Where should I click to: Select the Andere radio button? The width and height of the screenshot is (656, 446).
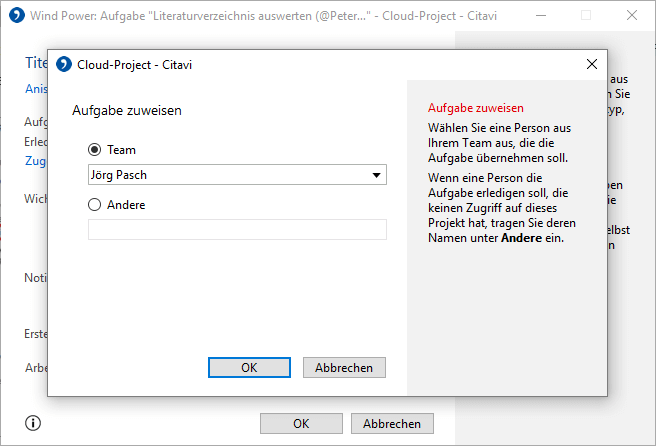click(95, 205)
